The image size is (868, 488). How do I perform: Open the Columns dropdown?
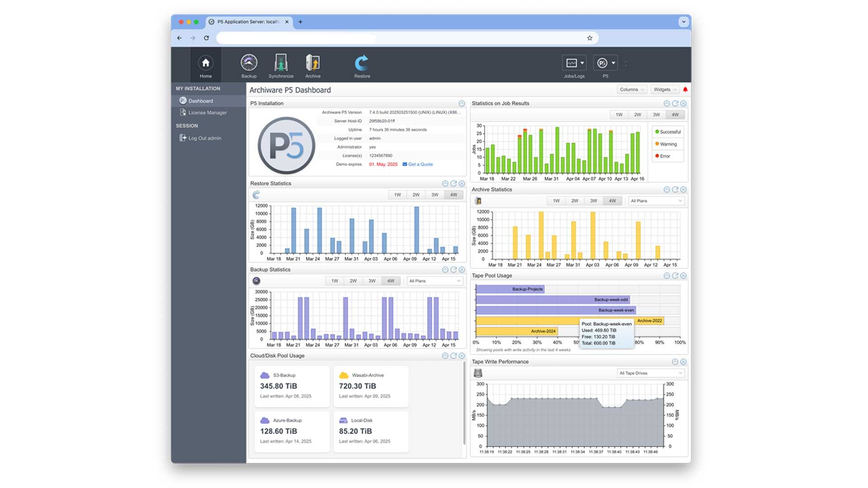[x=632, y=89]
